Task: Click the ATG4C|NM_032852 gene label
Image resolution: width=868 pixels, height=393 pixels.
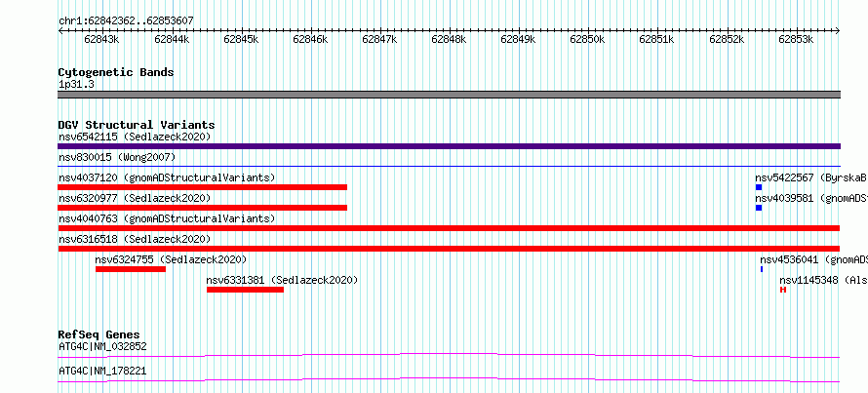Action: point(102,347)
